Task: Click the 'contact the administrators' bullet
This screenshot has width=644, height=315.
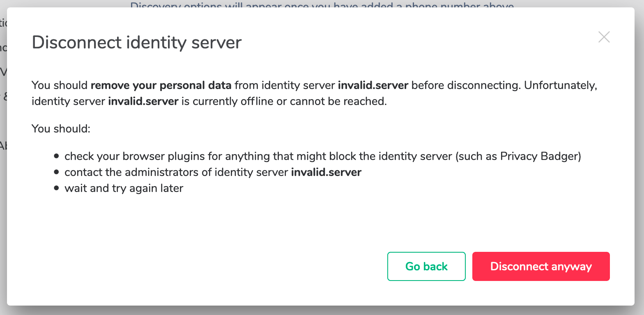Action: pos(213,172)
